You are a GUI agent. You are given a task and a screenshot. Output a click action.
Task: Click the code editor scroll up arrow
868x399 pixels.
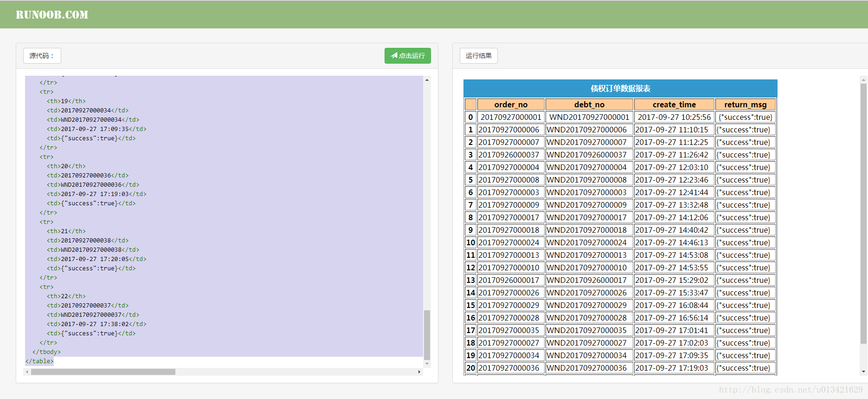point(427,80)
